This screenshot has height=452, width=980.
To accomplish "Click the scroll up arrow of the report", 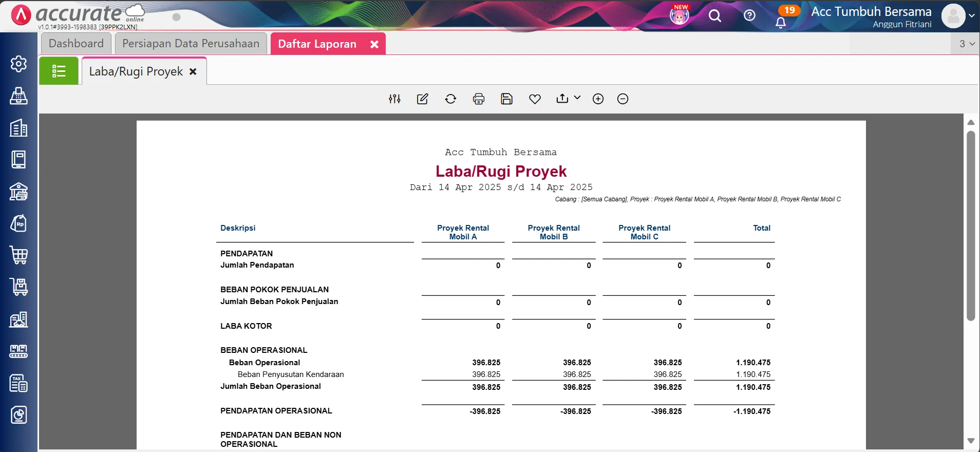I will (971, 123).
